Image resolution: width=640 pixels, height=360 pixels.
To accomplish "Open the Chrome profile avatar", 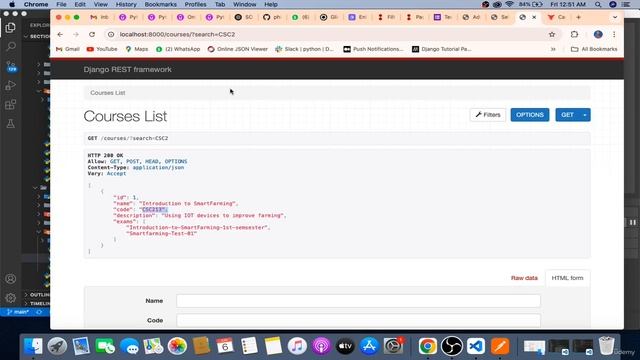I will coord(598,34).
